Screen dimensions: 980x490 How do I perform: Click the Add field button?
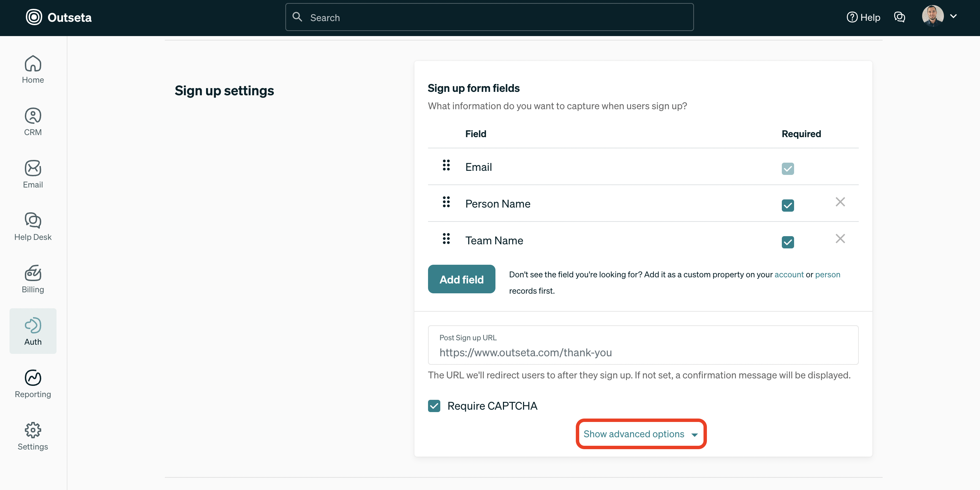click(x=461, y=279)
